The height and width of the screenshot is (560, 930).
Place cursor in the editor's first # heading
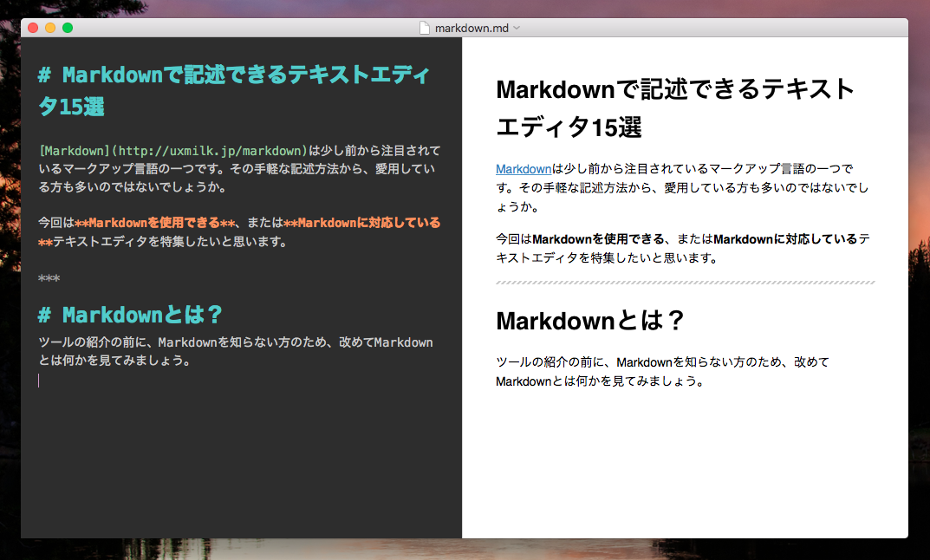(x=234, y=75)
